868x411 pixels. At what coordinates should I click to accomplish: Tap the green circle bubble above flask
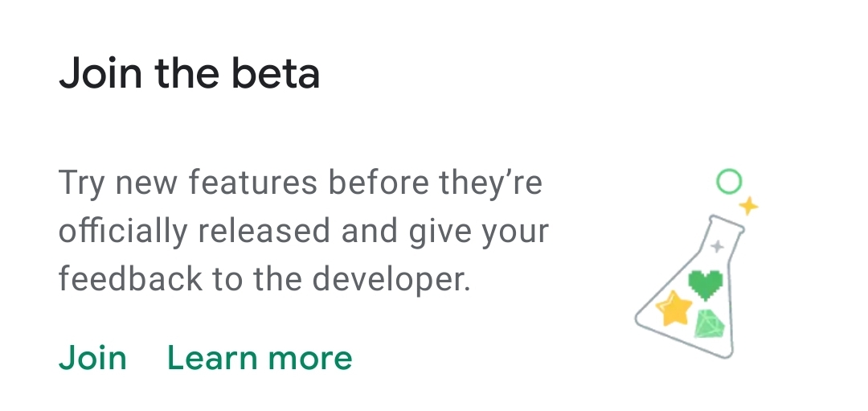728,182
